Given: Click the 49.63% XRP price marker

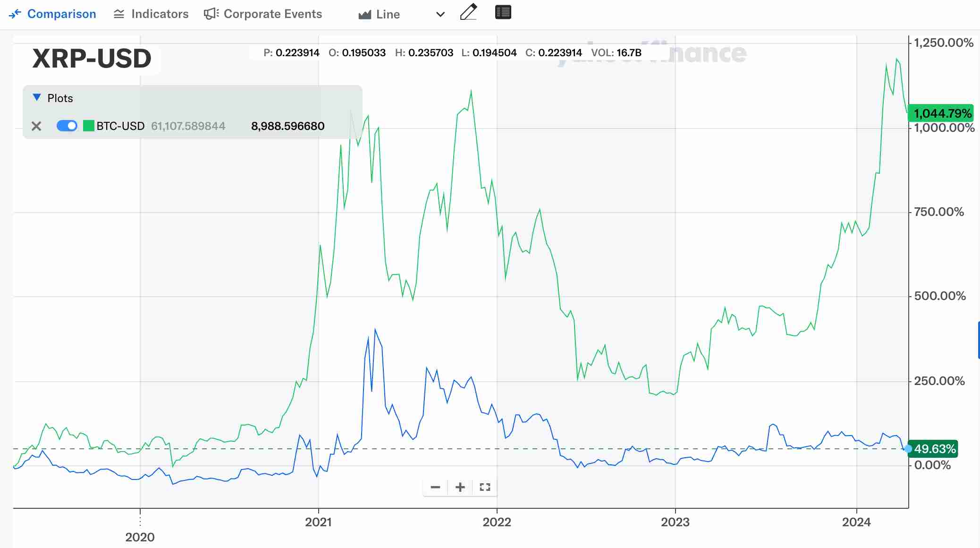Looking at the screenshot, I should click(x=934, y=449).
